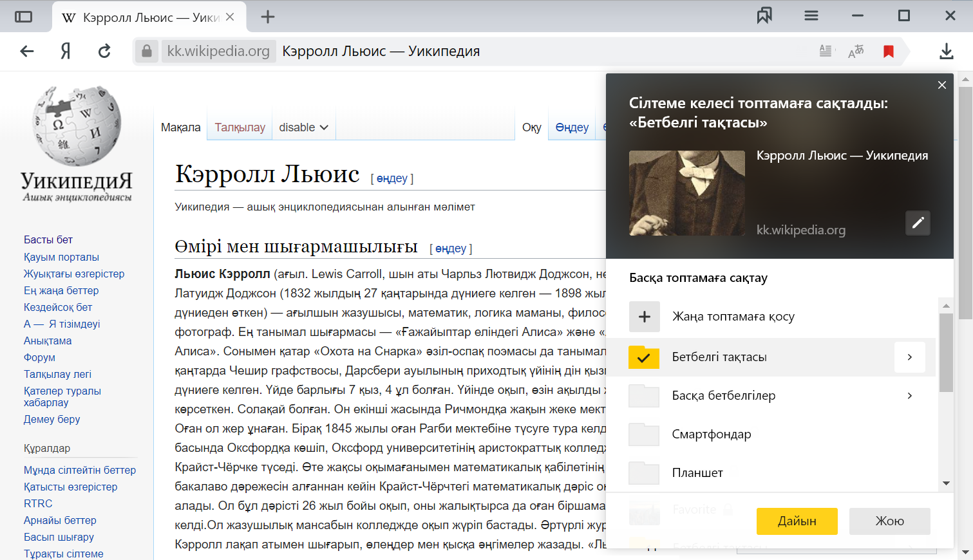This screenshot has width=973, height=560.
Task: Open the Демеу беру link
Action: (x=52, y=419)
